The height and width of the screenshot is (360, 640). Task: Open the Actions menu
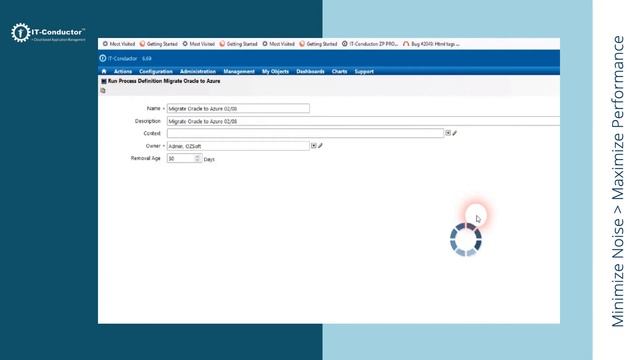[x=123, y=71]
